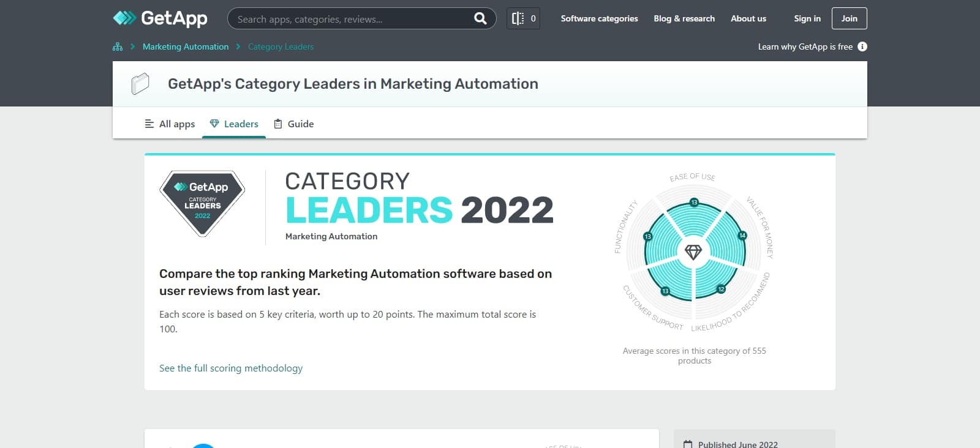The image size is (980, 448).
Task: Click the LEADERS 2022 headline text
Action: point(420,210)
